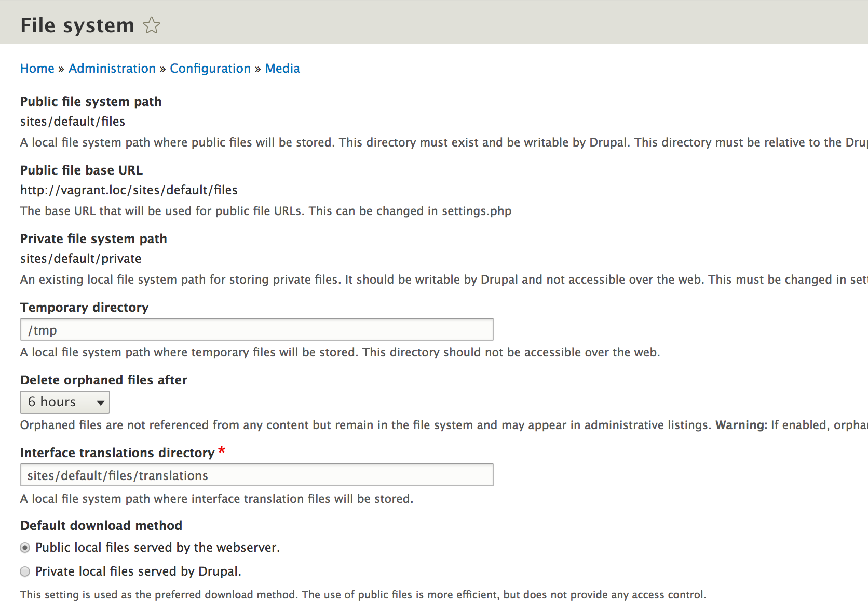This screenshot has height=612, width=868.
Task: Click the Delete orphaned files after label
Action: (x=104, y=380)
